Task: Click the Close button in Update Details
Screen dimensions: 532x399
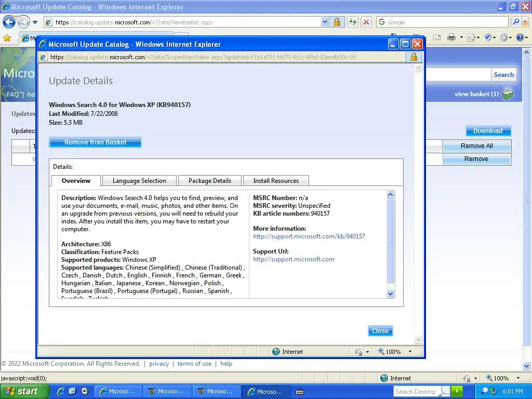Action: [x=380, y=331]
